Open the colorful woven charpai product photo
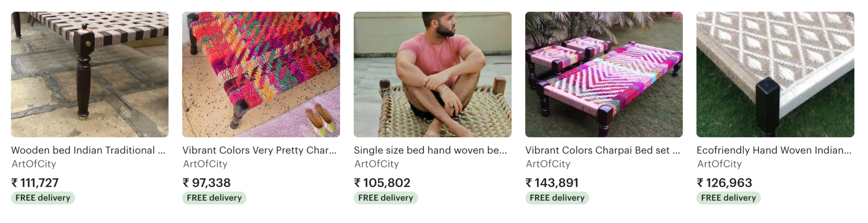The height and width of the screenshot is (223, 868). point(261,74)
